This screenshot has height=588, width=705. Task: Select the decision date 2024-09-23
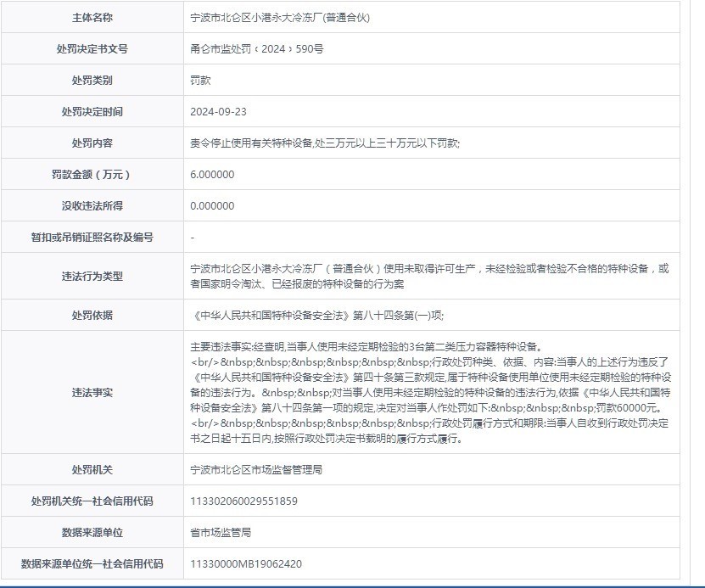tap(219, 112)
